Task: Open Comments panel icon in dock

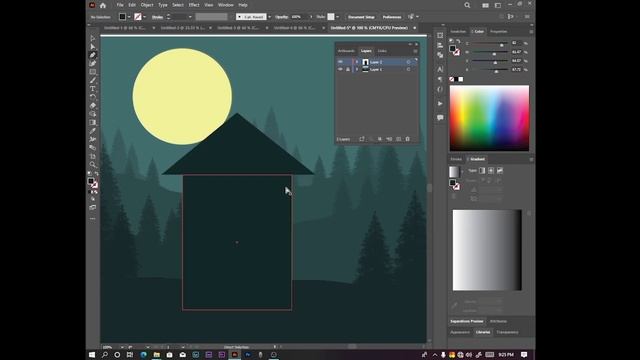Action: (x=440, y=118)
